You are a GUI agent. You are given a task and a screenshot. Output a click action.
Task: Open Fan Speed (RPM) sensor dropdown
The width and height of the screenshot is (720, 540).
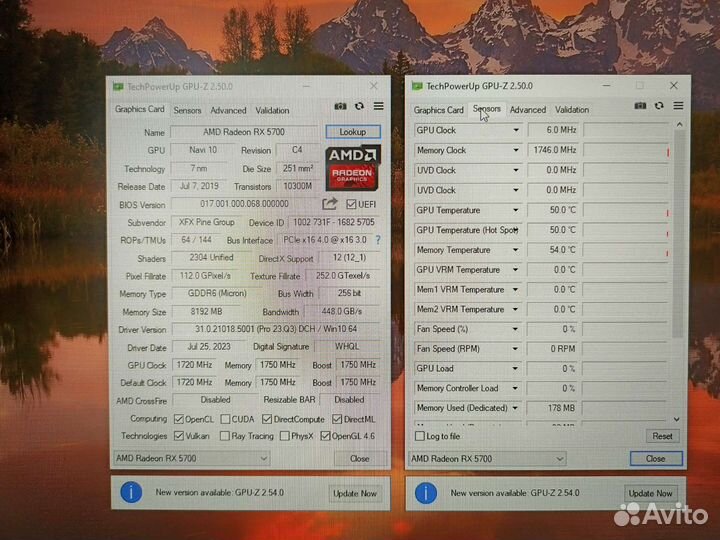[515, 349]
